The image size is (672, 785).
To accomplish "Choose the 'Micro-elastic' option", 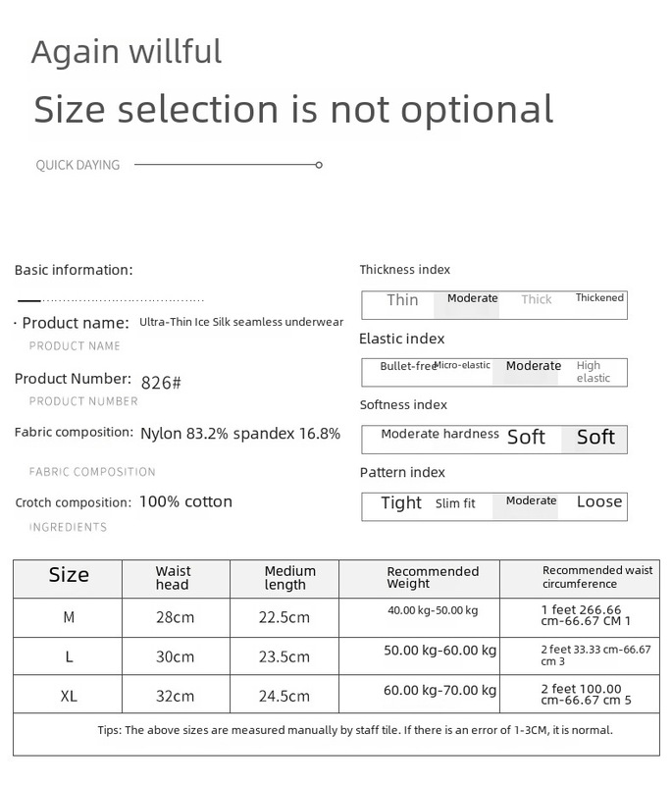I will (462, 366).
